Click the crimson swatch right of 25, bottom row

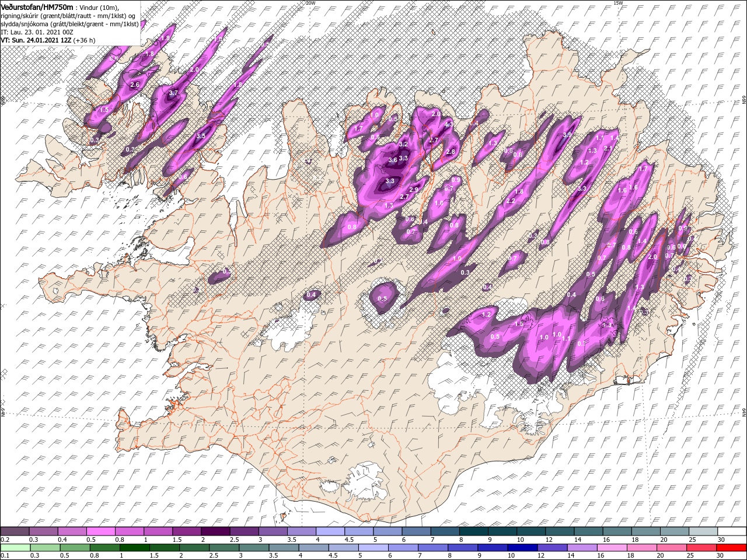701,548
